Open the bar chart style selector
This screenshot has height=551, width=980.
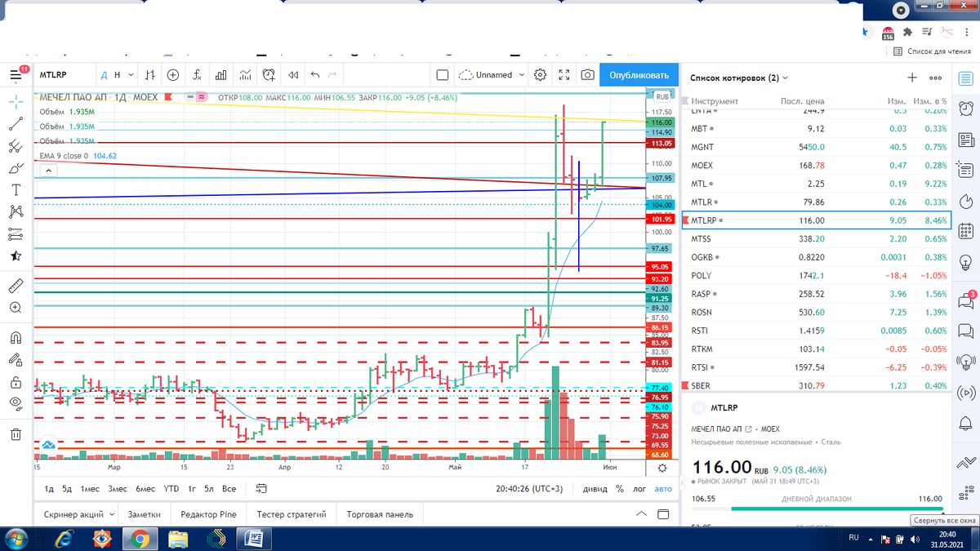pos(149,74)
